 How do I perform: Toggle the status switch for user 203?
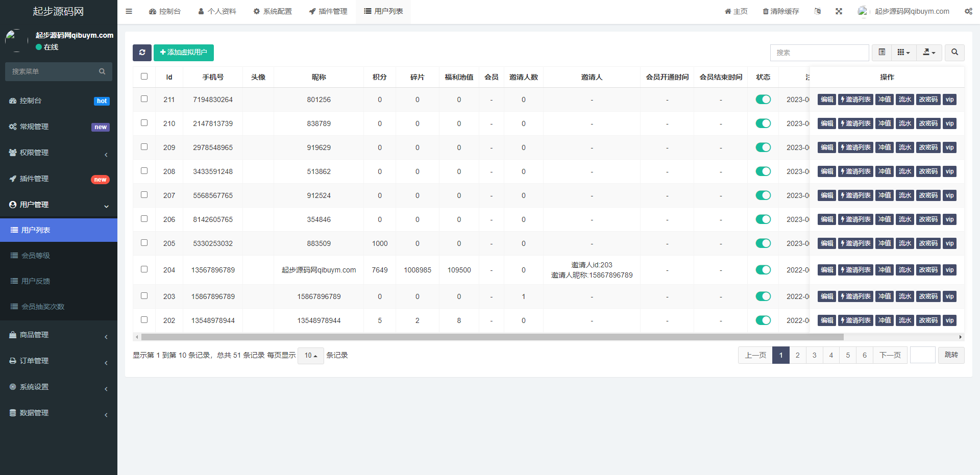[763, 296]
